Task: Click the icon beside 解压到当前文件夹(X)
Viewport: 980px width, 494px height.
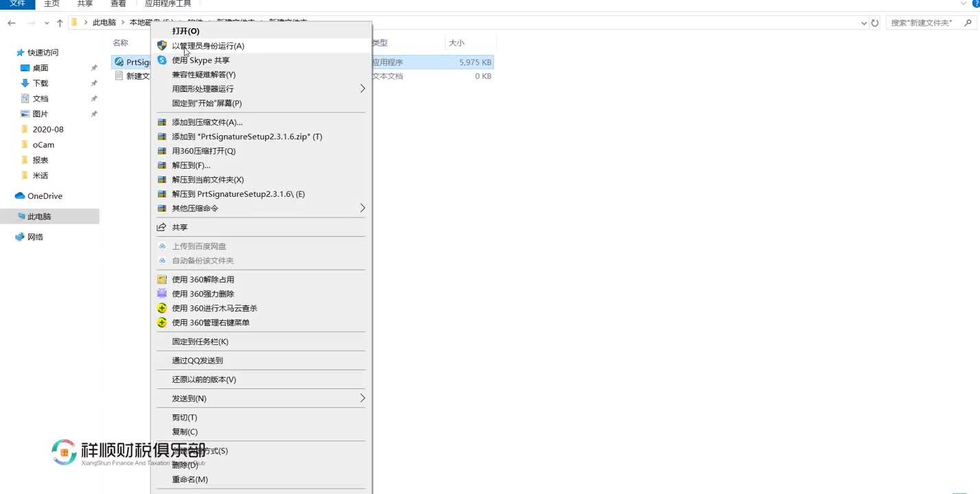Action: pos(162,180)
